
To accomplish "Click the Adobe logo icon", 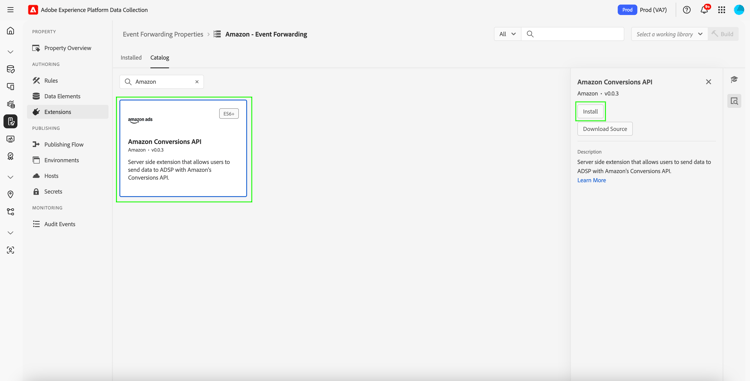I will [x=33, y=10].
